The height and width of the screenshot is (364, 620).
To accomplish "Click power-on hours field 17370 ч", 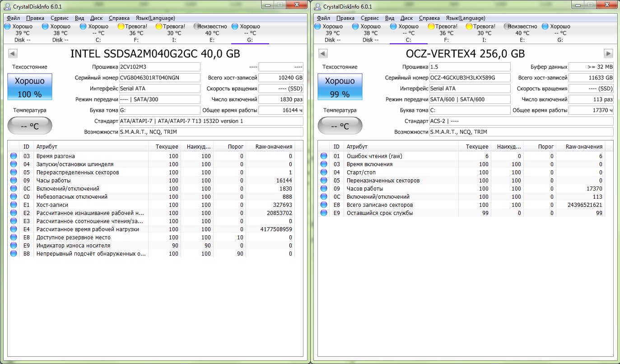I will (x=591, y=110).
